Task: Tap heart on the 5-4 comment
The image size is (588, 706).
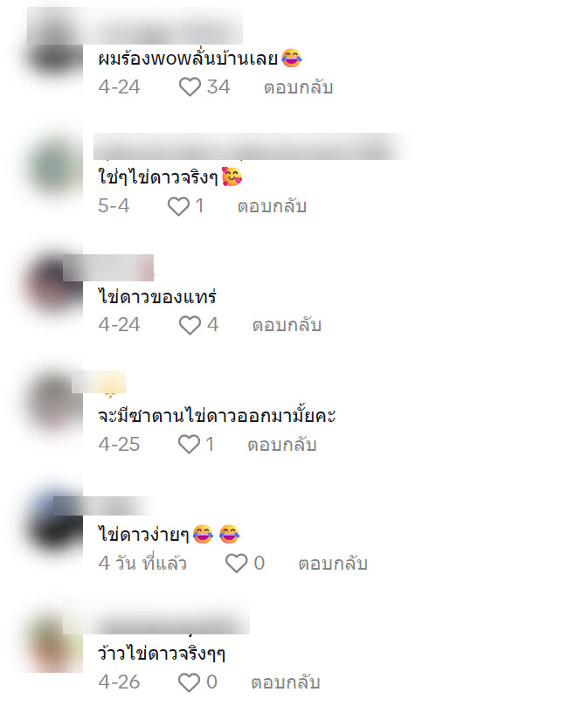Action: [x=178, y=206]
